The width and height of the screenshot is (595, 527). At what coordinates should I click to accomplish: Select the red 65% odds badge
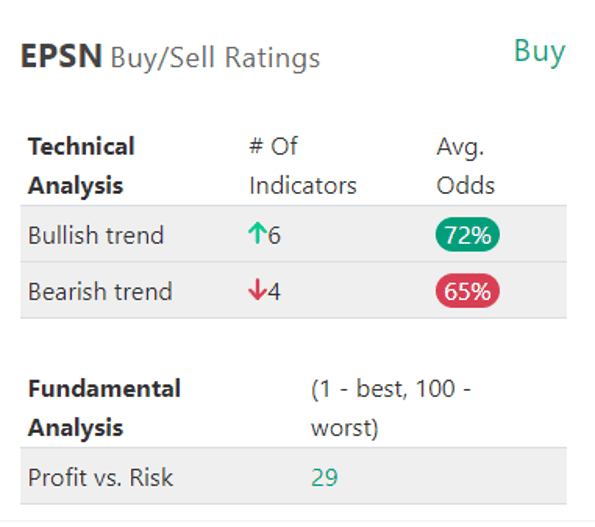pyautogui.click(x=468, y=291)
